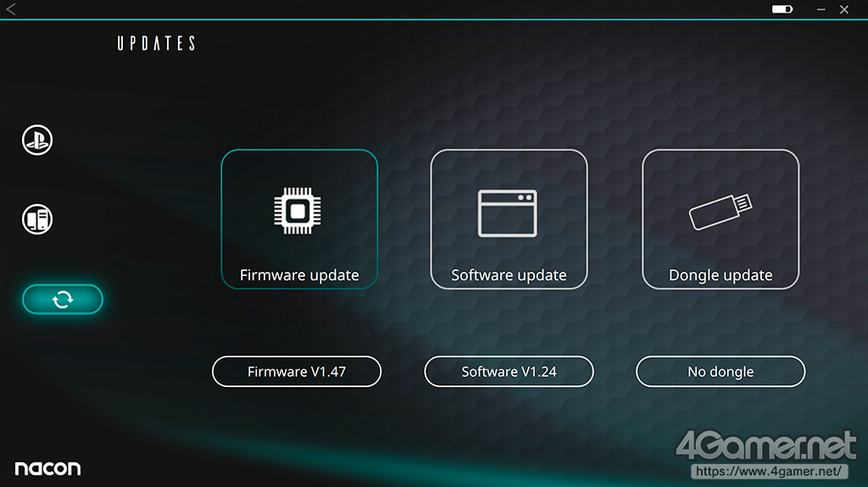Viewport: 868px width, 487px height.
Task: Click the Software V1.24 version pill
Action: click(509, 371)
